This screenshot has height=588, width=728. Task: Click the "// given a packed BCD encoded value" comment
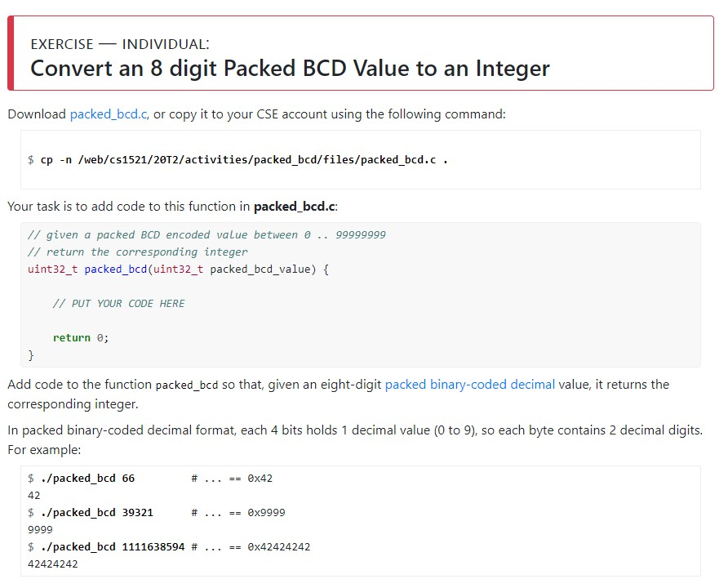(206, 235)
